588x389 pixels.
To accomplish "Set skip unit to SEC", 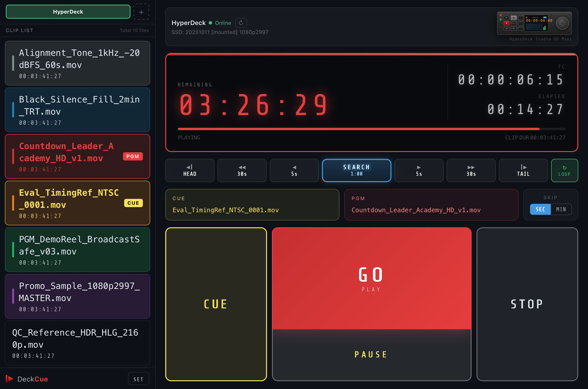I will 541,209.
